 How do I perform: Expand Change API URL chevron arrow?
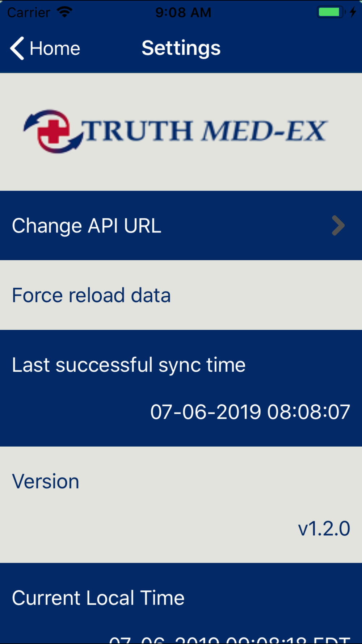click(x=338, y=225)
